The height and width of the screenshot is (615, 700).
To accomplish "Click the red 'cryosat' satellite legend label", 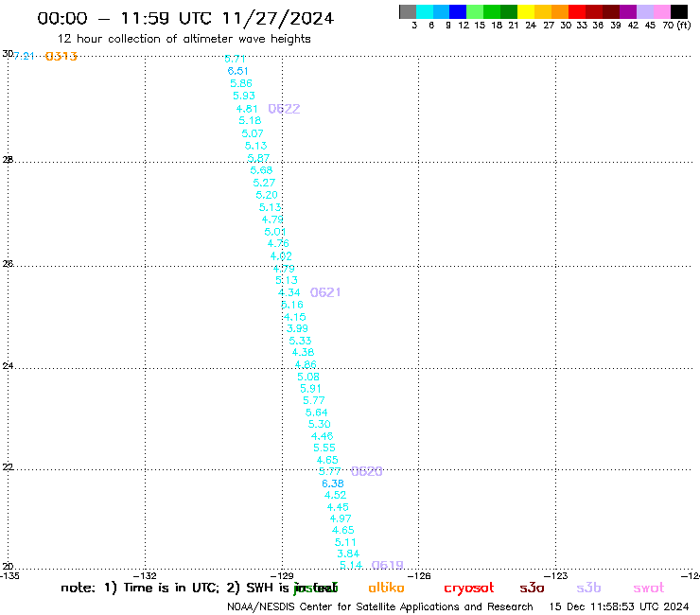I will click(469, 589).
